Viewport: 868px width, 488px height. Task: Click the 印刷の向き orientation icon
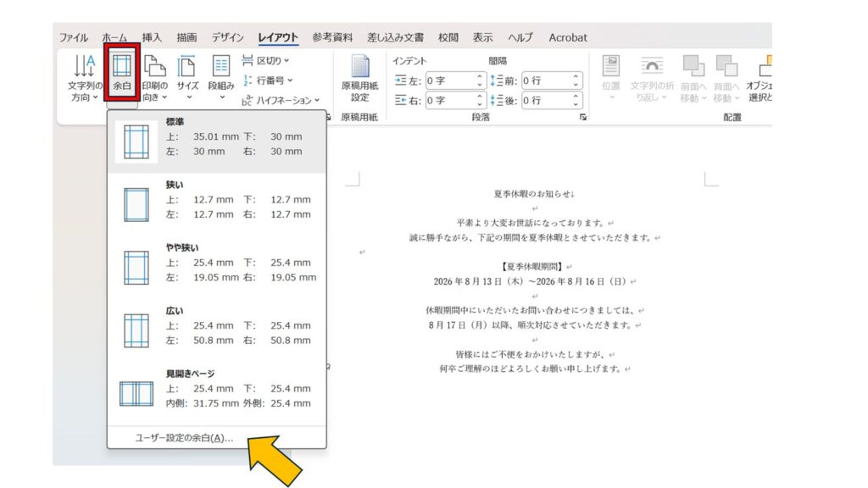coord(154,76)
